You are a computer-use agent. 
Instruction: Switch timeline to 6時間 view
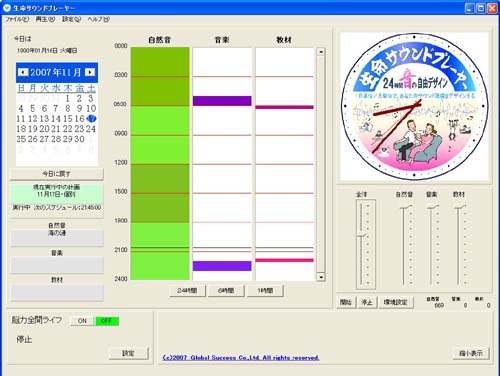[226, 291]
